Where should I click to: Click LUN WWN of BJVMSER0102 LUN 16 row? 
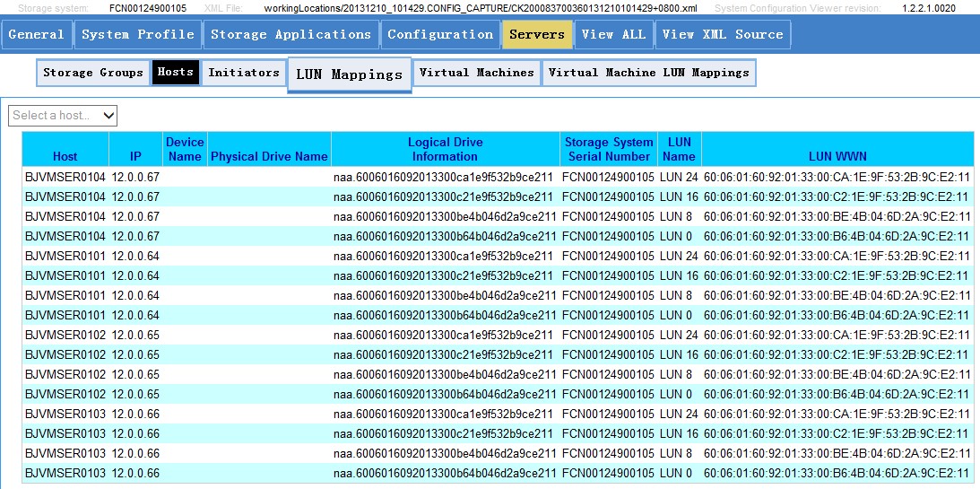pos(837,354)
